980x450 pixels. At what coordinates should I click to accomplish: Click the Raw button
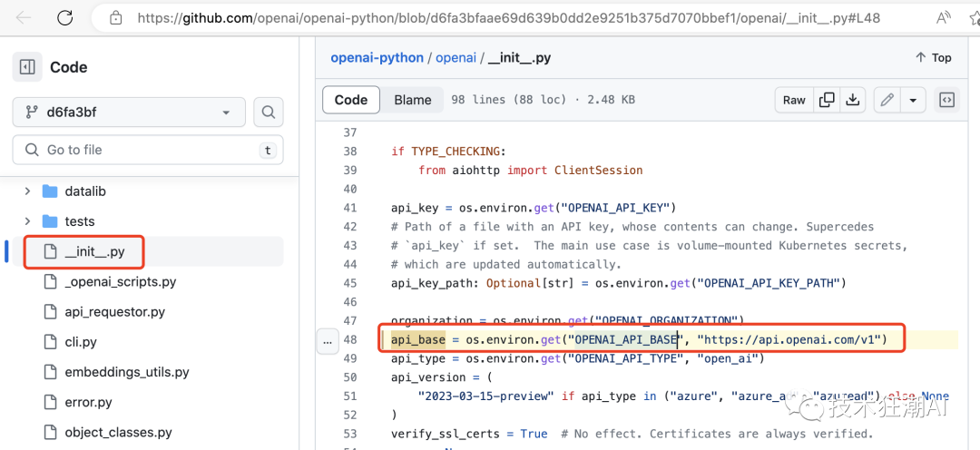(x=794, y=100)
